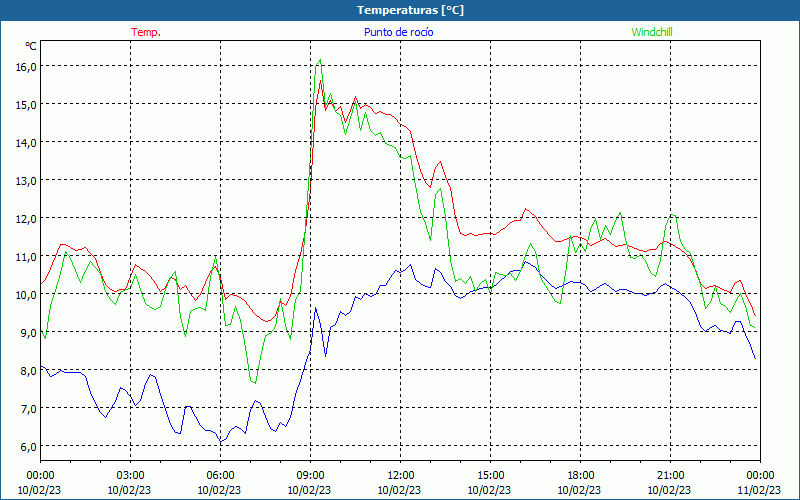Click the 09:00 time axis label
Screen dimensions: 800x500
point(310,476)
